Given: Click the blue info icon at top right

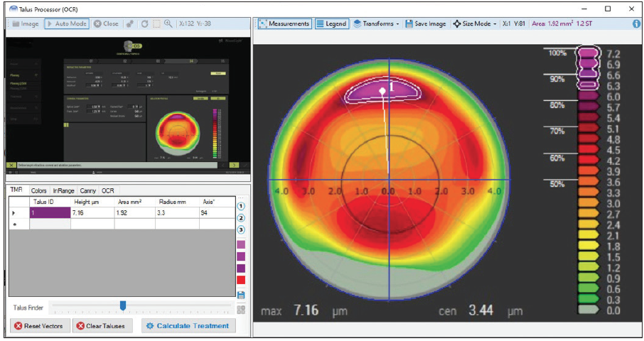Looking at the screenshot, I should [636, 23].
